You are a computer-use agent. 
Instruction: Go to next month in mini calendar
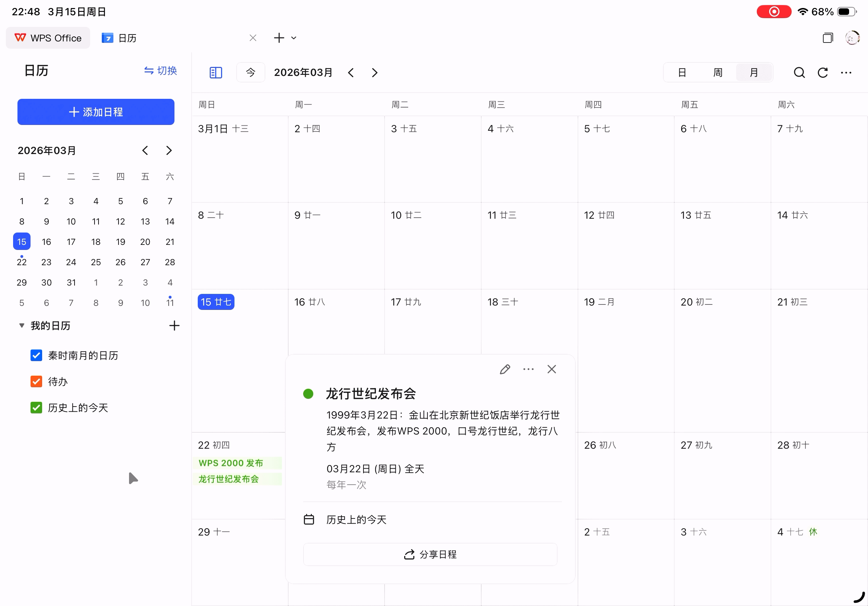[x=169, y=150]
